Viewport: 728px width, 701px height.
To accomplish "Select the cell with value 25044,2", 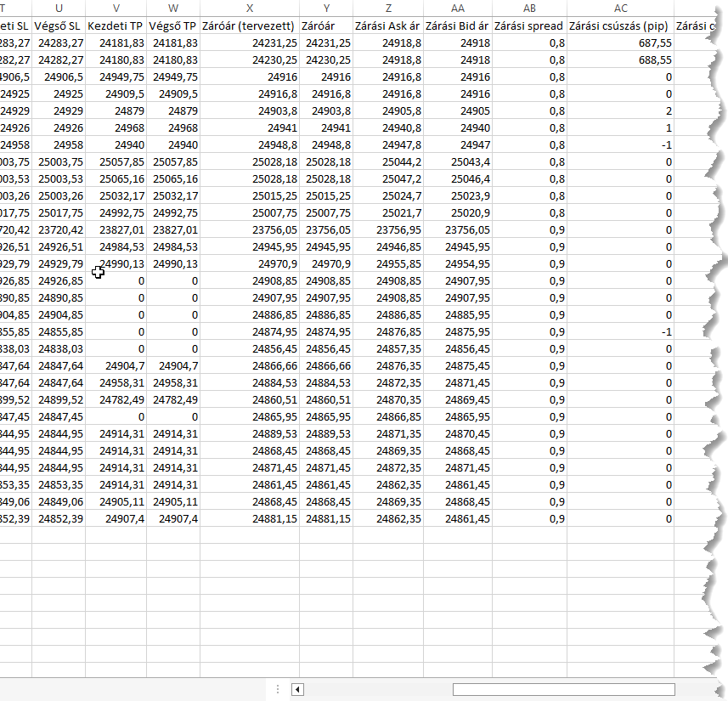I will (x=388, y=162).
